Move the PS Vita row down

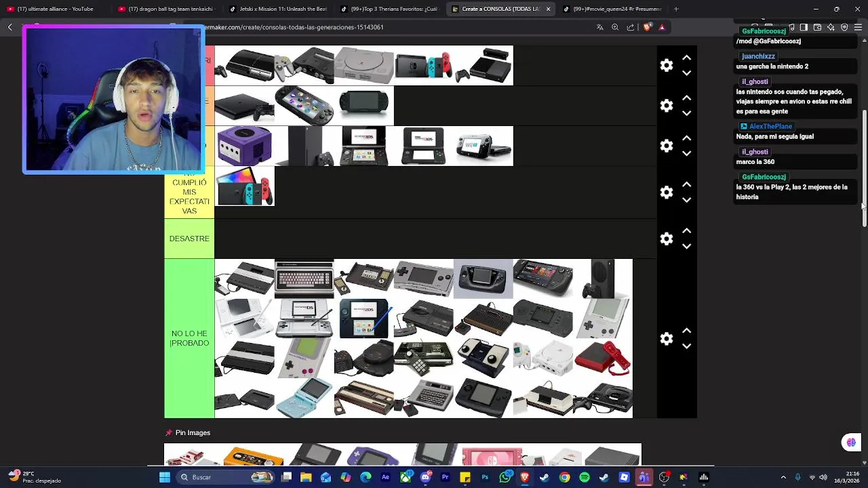686,113
